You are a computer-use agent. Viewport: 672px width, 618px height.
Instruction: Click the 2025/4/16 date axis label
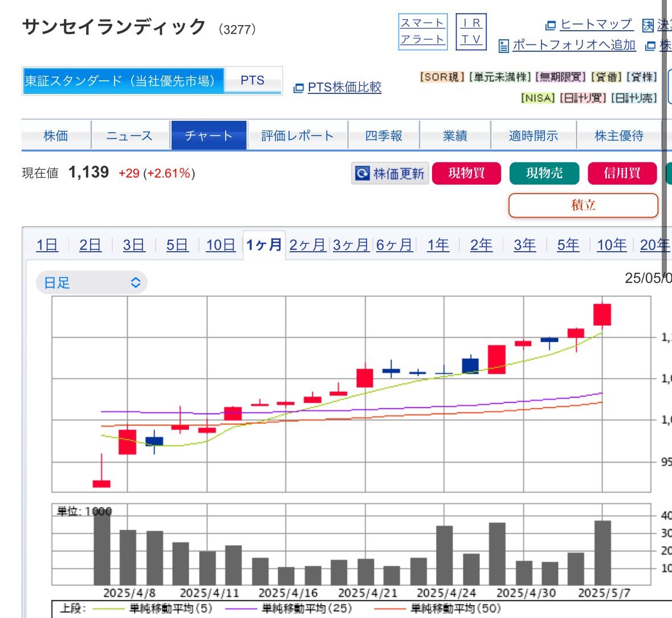pyautogui.click(x=288, y=593)
